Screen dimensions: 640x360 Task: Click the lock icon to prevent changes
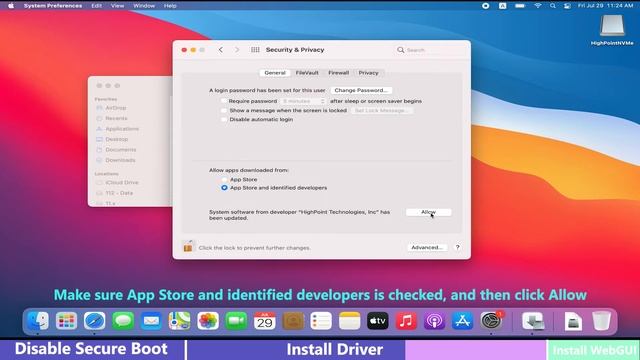pos(188,247)
